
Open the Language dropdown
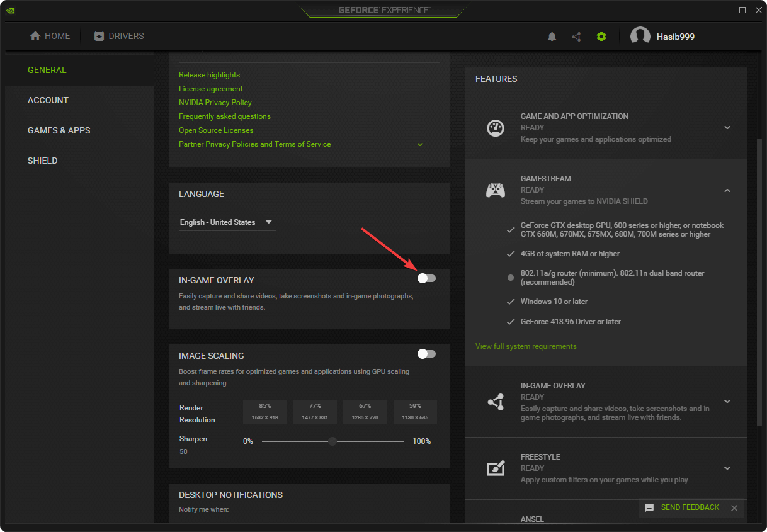227,222
